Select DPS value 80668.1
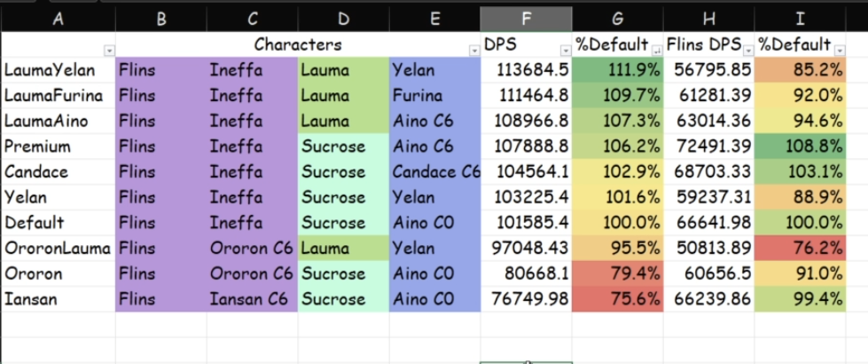The image size is (868, 364). 527,273
